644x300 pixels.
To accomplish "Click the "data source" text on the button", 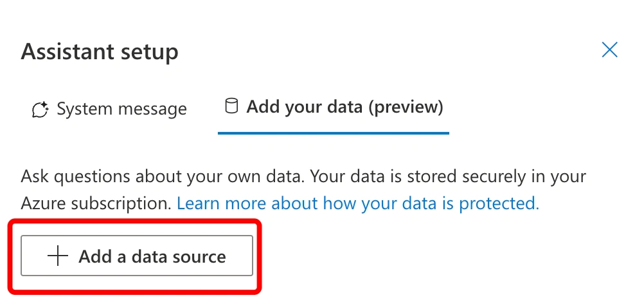I will [x=179, y=256].
